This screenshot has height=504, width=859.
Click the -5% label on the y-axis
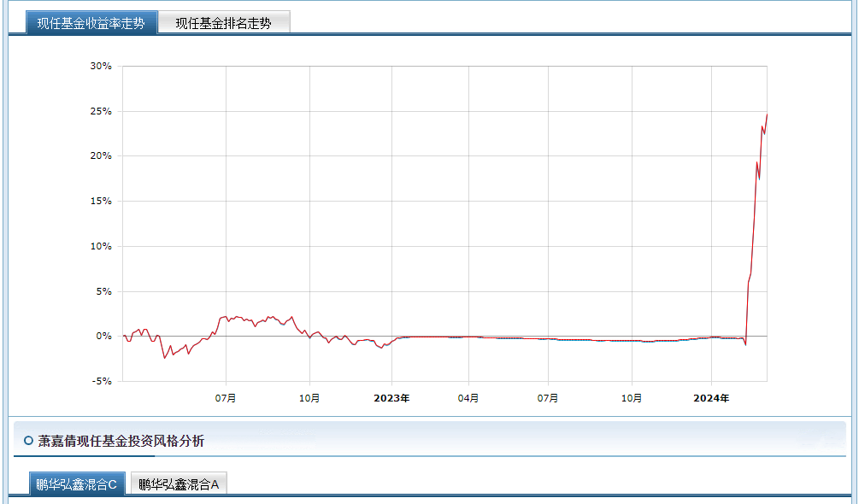click(100, 382)
